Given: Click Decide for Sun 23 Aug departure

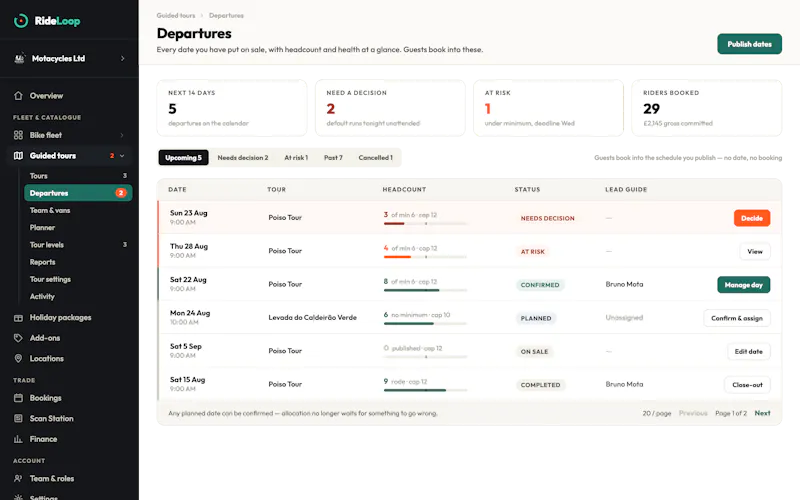Looking at the screenshot, I should pyautogui.click(x=752, y=218).
